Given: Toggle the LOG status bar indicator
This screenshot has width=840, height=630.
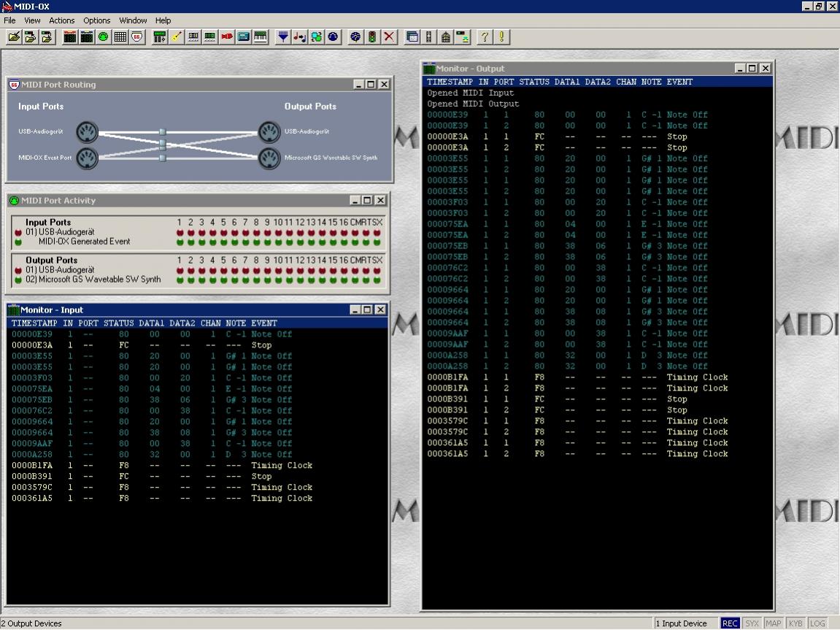Looking at the screenshot, I should click(x=817, y=623).
